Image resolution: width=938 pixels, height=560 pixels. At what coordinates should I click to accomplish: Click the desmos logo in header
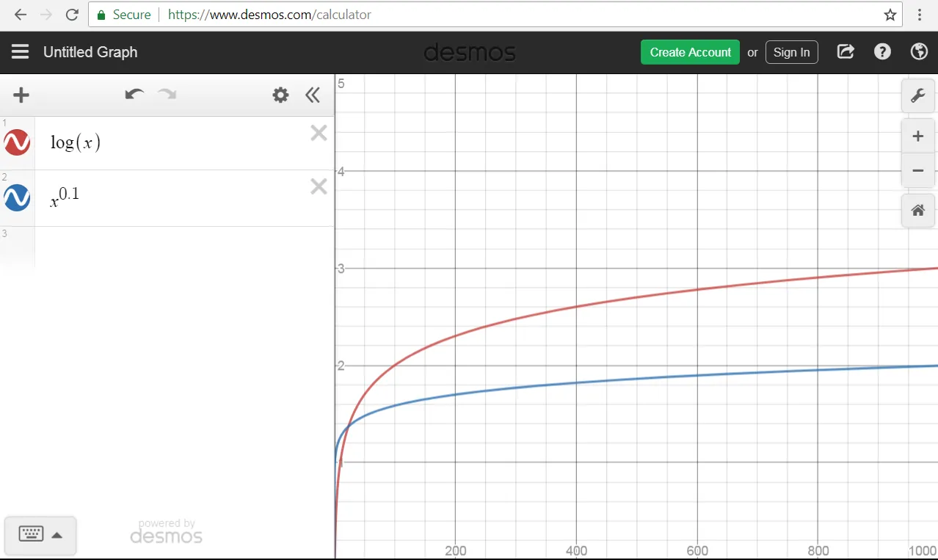click(470, 52)
